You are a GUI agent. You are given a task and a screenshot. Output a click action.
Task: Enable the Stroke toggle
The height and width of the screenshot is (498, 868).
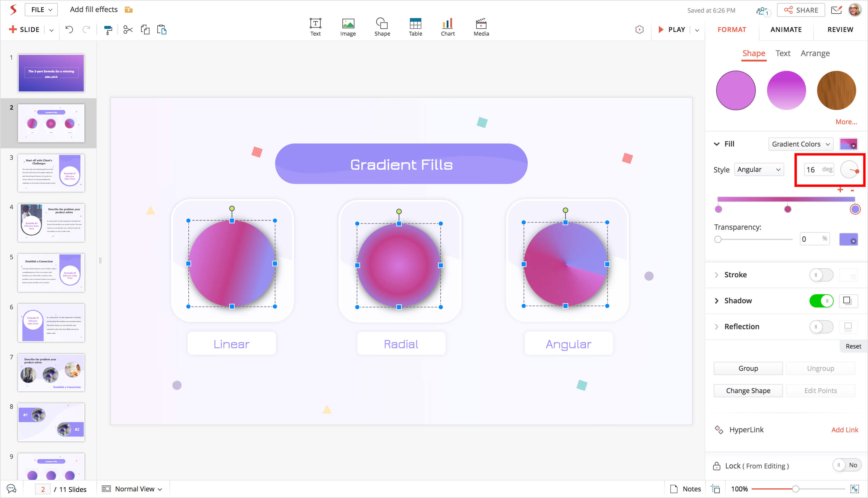(x=821, y=275)
